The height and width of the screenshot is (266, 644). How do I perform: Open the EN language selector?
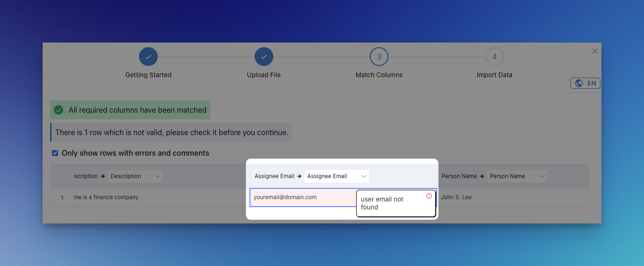pos(585,83)
